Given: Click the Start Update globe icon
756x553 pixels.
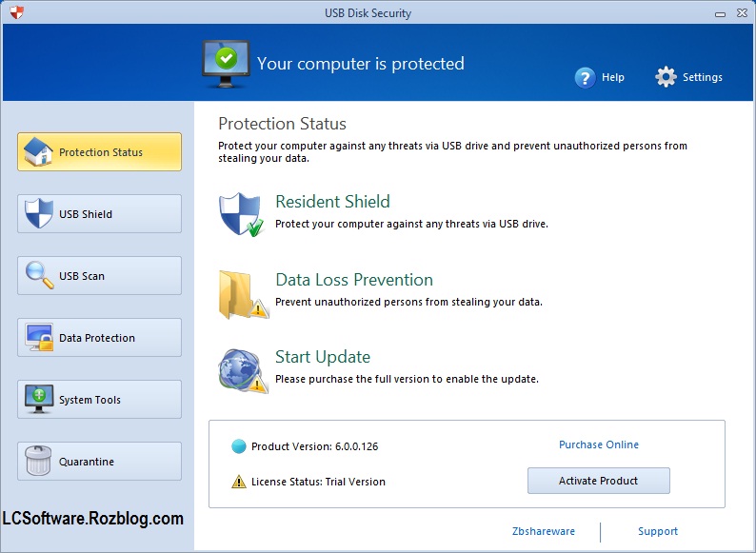Looking at the screenshot, I should coord(243,371).
